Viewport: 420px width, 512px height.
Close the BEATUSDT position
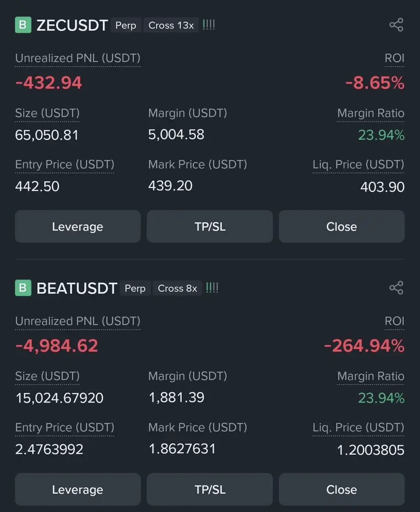[x=341, y=490]
